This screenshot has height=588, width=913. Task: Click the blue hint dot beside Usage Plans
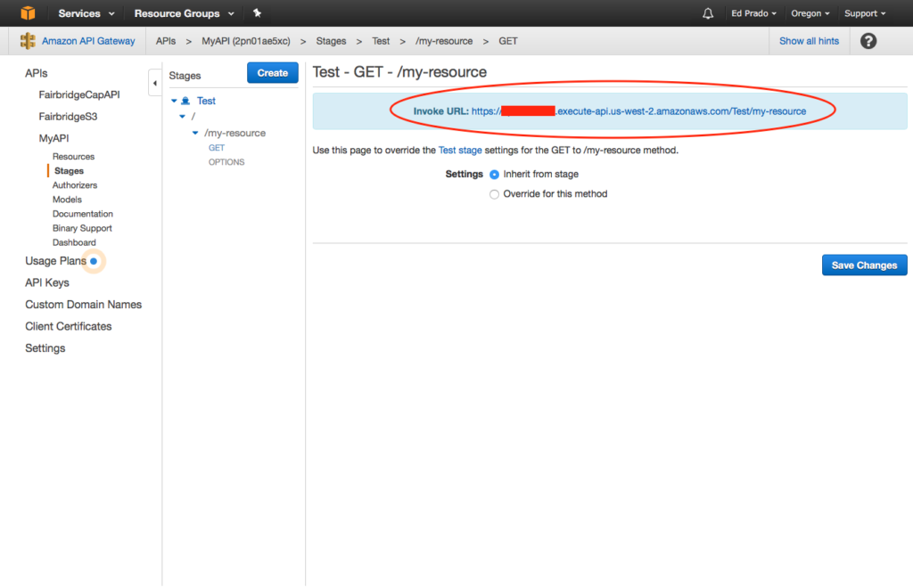tap(94, 261)
